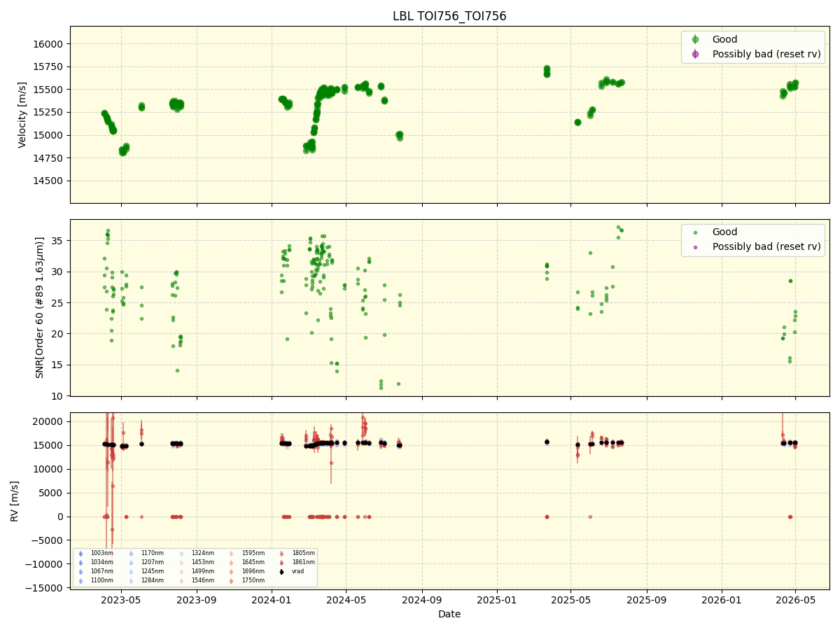Viewport: 840px width, 630px height.
Task: Click the purple marker in velocity legend
Action: coord(695,54)
